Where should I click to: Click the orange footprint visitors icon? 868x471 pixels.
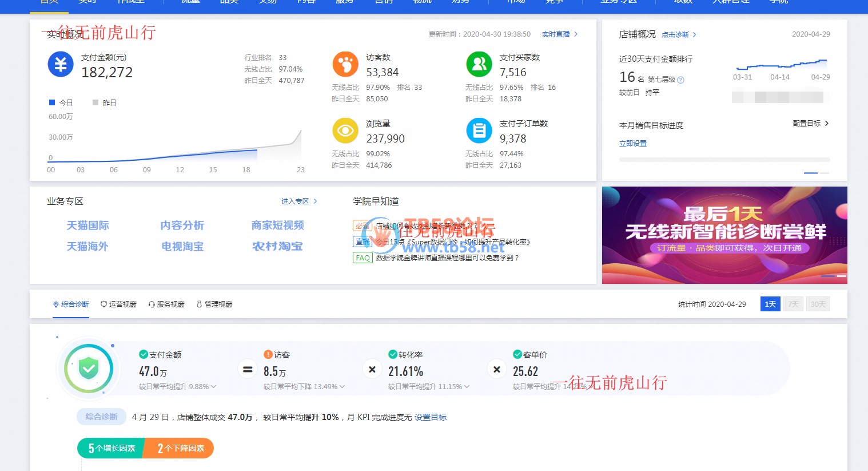[x=345, y=64]
